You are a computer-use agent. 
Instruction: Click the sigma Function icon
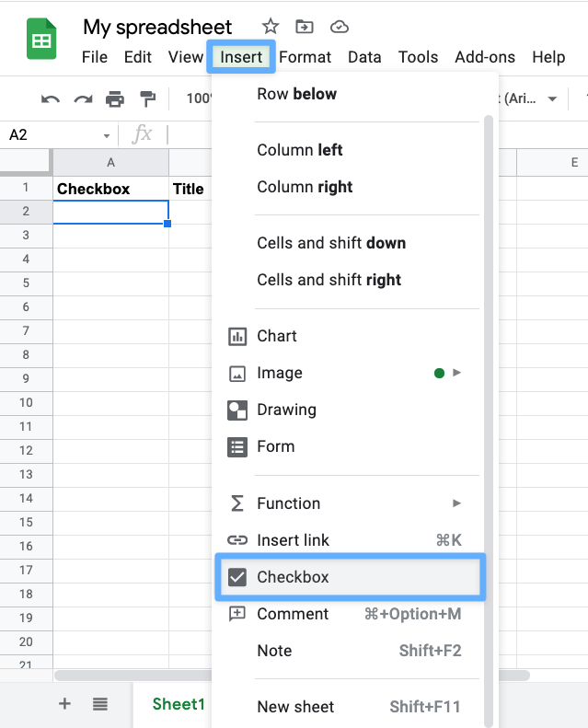click(237, 503)
